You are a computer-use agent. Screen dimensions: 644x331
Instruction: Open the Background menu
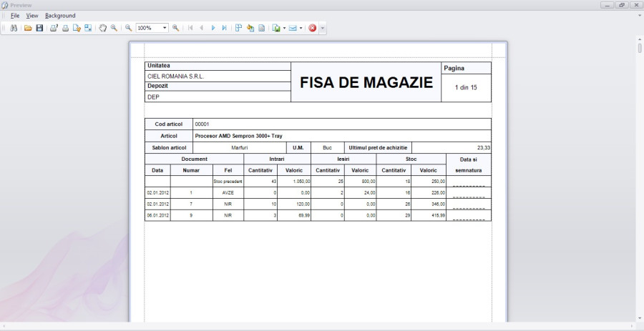[x=60, y=15]
